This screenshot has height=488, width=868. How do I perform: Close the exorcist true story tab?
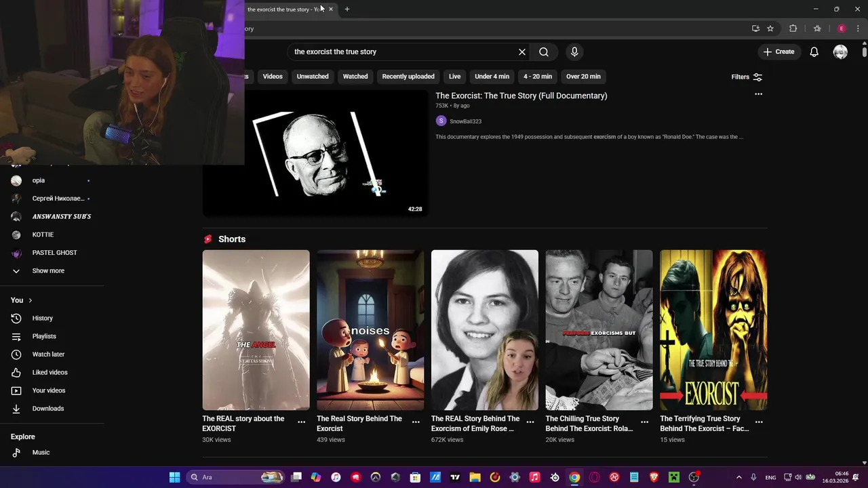pos(331,9)
